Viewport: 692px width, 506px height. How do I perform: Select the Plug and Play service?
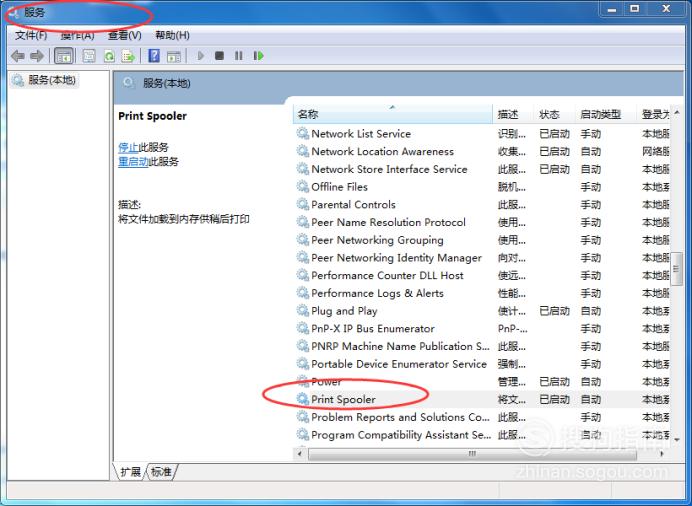coord(482,311)
